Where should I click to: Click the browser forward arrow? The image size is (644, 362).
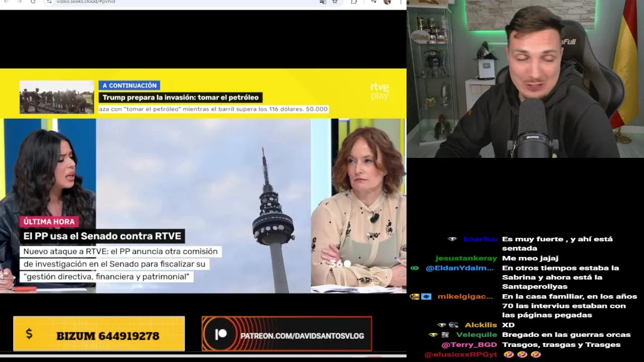click(x=19, y=2)
